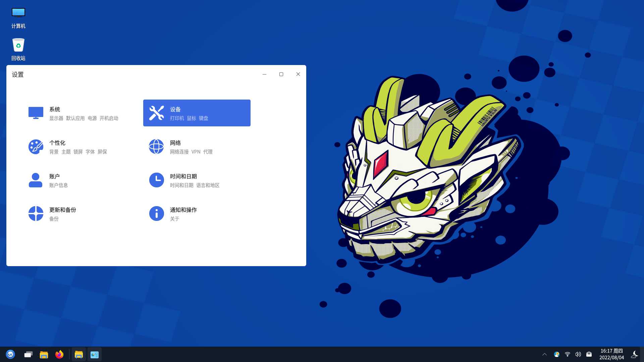The image size is (644, 362).
Task: Select the 网络 globe icon
Action: [156, 146]
